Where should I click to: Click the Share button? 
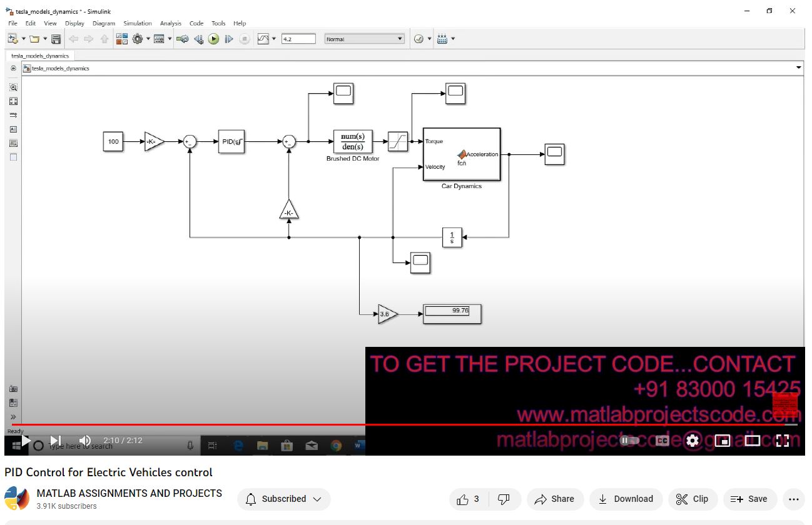click(x=556, y=499)
